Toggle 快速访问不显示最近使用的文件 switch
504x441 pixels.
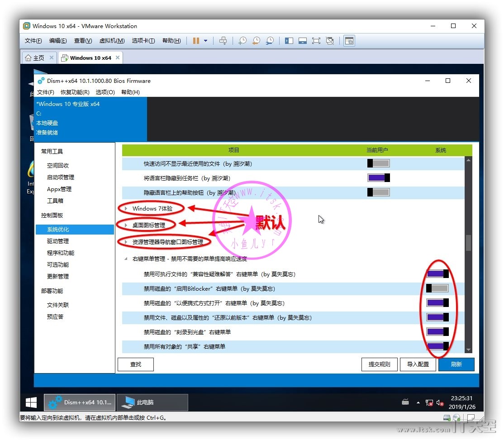tap(379, 163)
